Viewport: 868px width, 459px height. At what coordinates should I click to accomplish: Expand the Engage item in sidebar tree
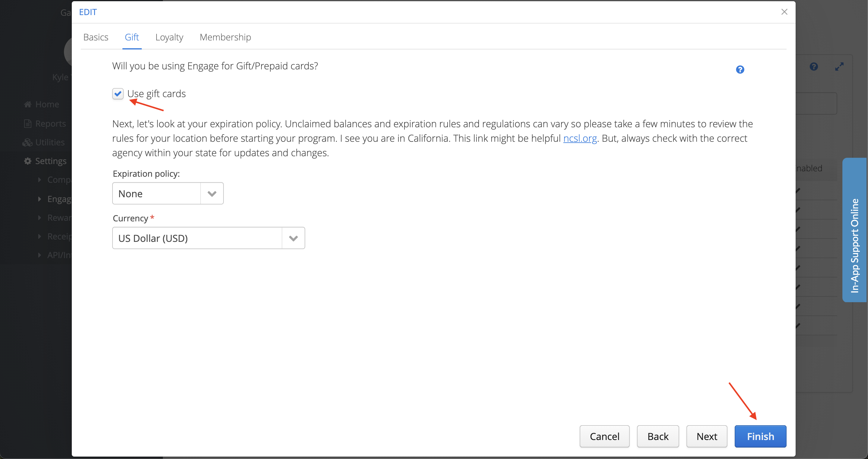40,199
